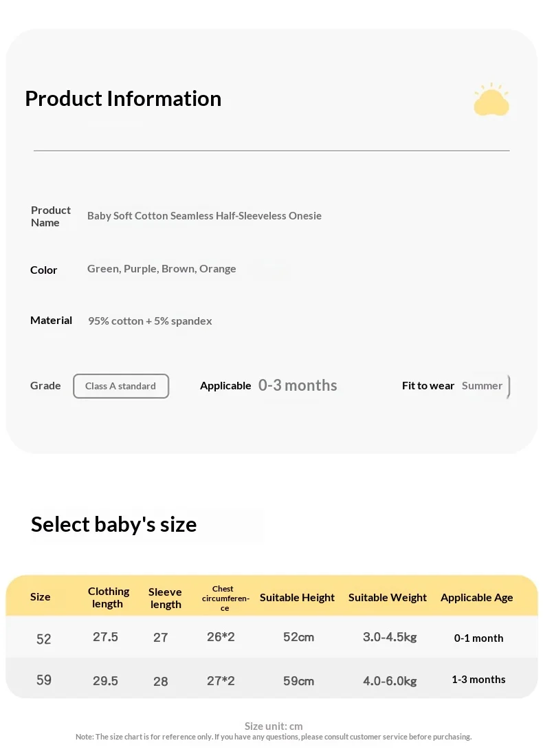This screenshot has width=543, height=756.
Task: Select size 59 row cell
Action: [x=44, y=680]
